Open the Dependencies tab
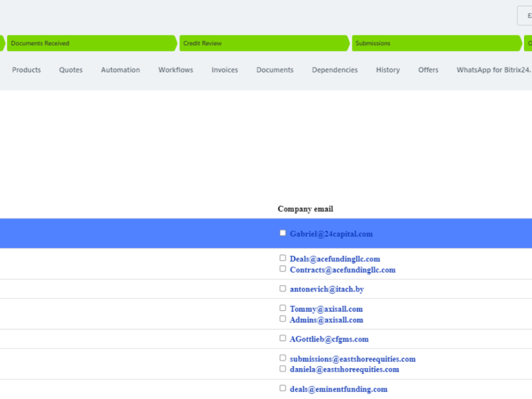532x399 pixels. pos(335,70)
